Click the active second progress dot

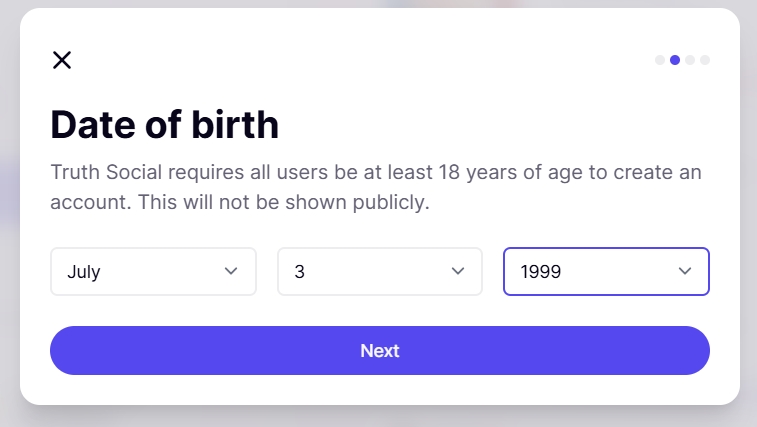point(675,60)
